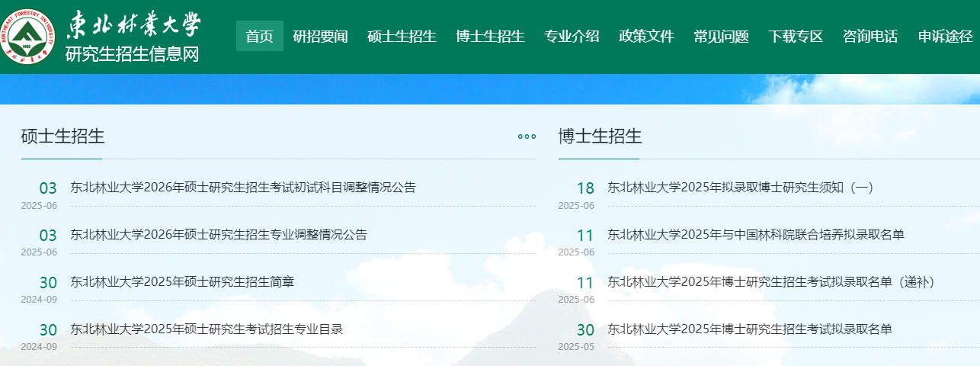
Task: Click the date 18 beside 拟录取博士研究生须知
Action: (x=585, y=189)
